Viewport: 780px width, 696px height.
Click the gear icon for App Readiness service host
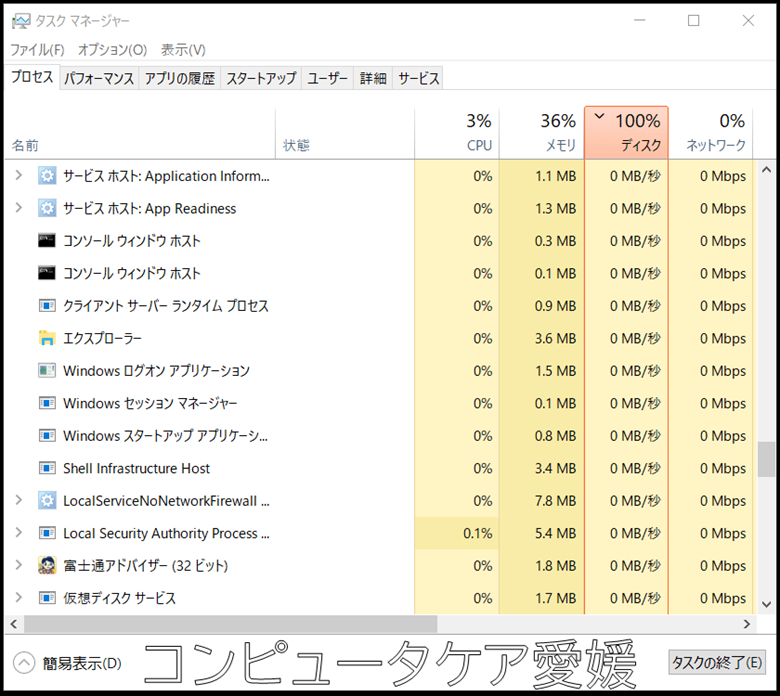tap(47, 208)
